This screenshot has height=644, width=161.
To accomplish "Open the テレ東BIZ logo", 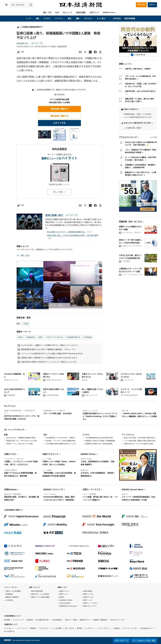I will (43, 561).
